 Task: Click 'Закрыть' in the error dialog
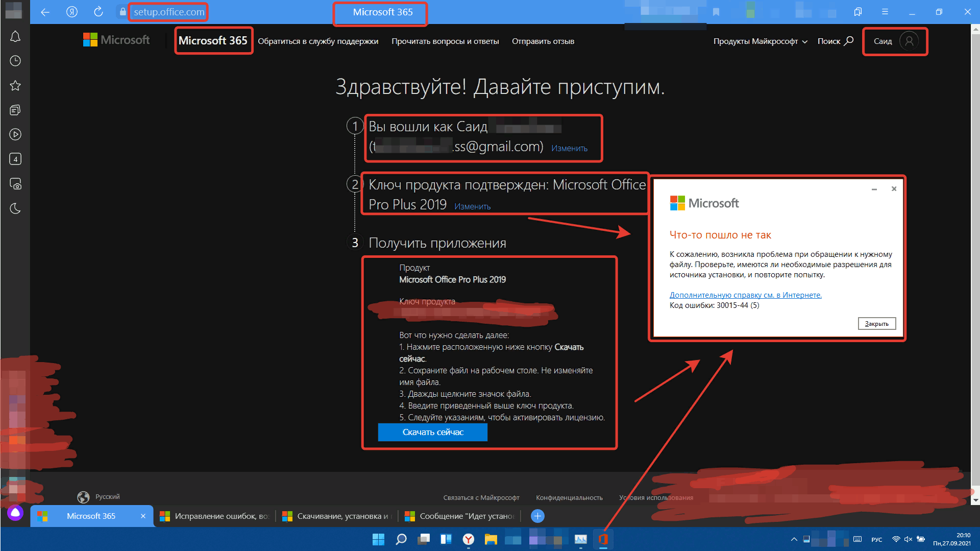pyautogui.click(x=876, y=324)
